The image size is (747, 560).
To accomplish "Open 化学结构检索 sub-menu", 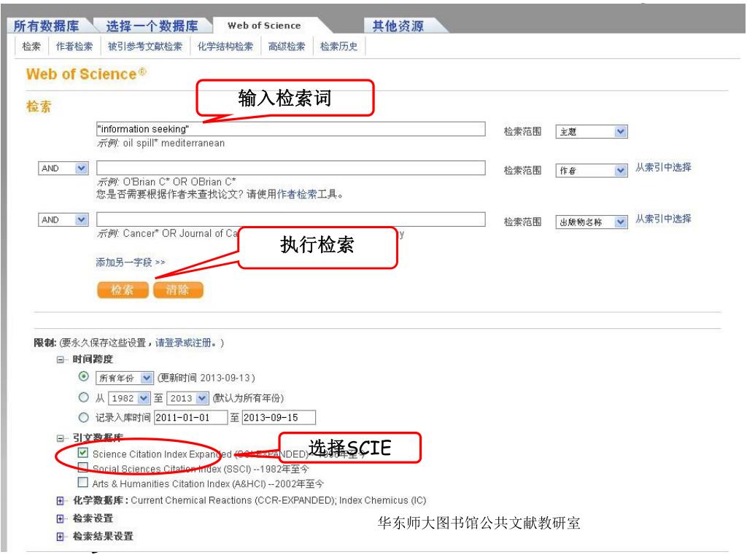I will (x=225, y=46).
